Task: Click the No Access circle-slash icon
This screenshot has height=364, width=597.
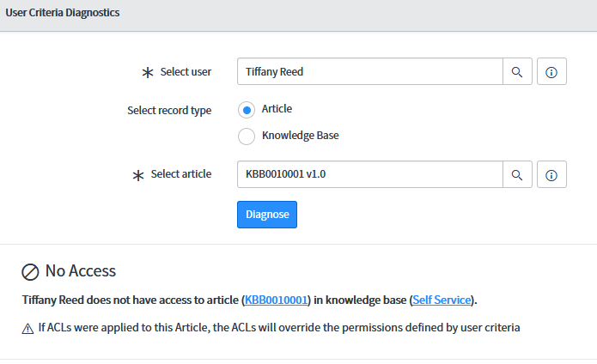Action: [30, 272]
